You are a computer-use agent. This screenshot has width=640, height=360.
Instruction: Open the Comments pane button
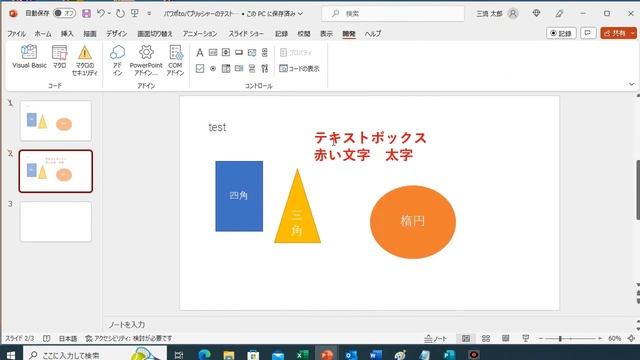click(x=588, y=33)
